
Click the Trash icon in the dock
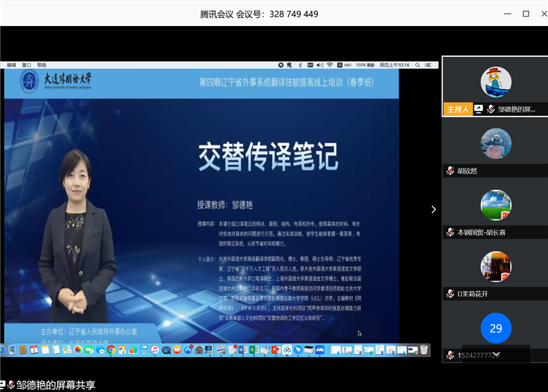point(424,350)
